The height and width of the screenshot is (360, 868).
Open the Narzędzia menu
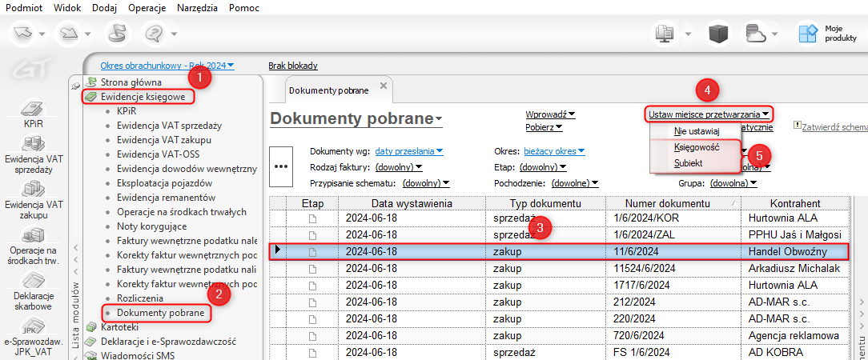coord(197,8)
